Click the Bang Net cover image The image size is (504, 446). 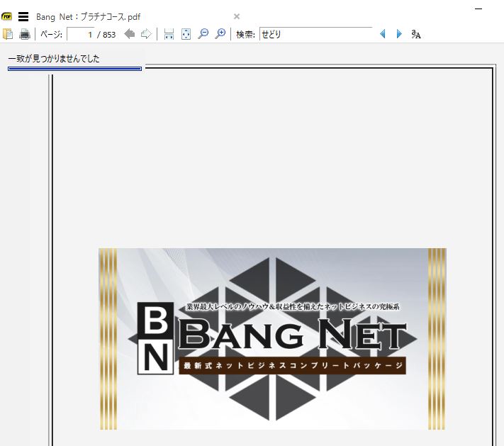pyautogui.click(x=273, y=339)
